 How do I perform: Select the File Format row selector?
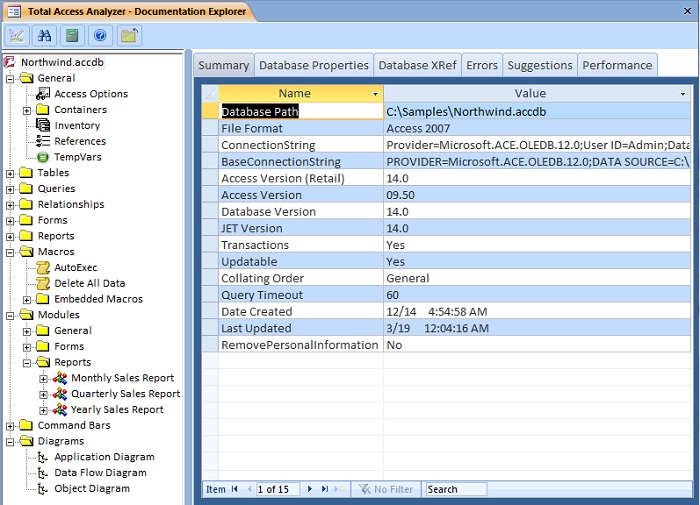210,129
